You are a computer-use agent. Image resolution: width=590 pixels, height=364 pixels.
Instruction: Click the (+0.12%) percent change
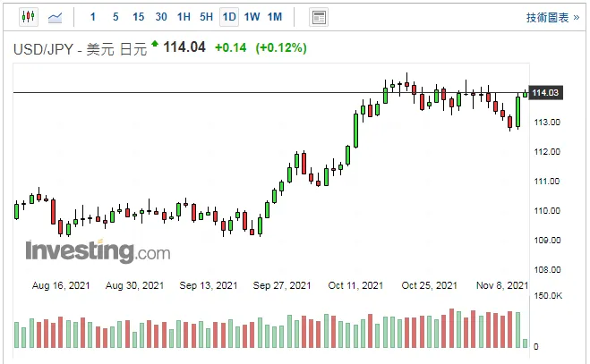[281, 47]
